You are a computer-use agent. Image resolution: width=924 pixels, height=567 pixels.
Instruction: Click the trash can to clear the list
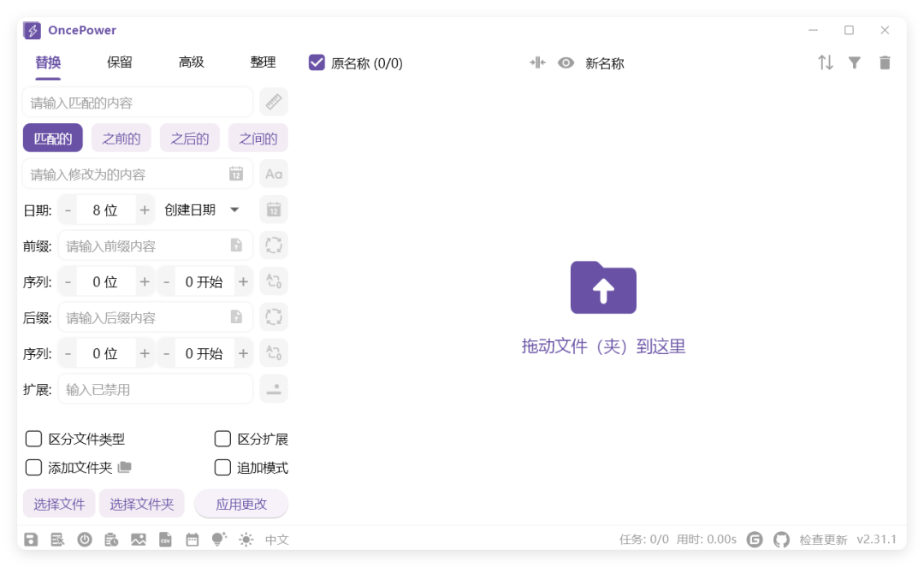pyautogui.click(x=885, y=62)
